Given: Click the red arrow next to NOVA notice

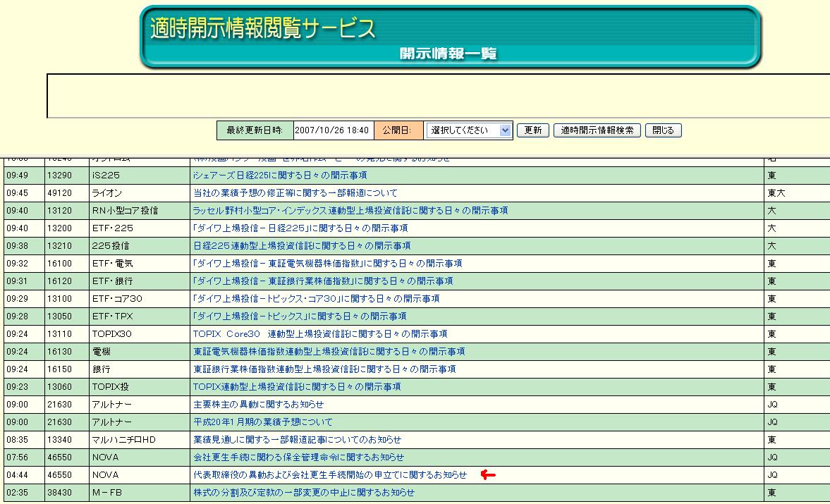Looking at the screenshot, I should pyautogui.click(x=488, y=475).
